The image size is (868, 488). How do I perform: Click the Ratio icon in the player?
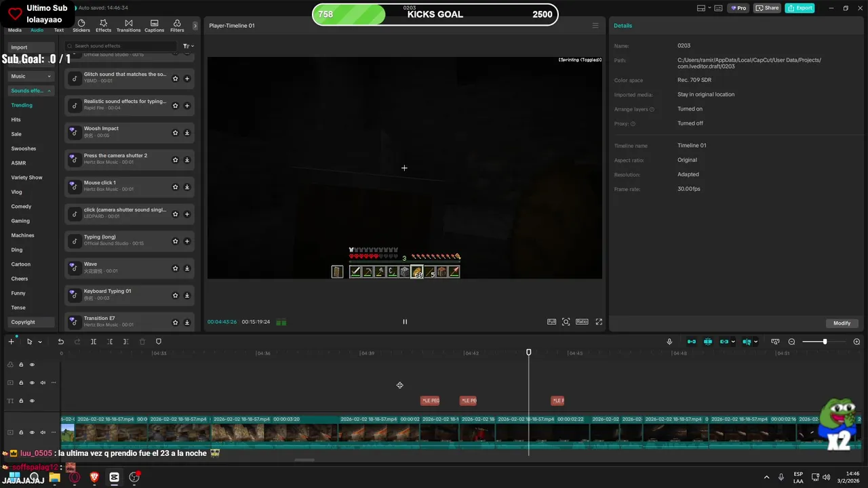coord(582,322)
